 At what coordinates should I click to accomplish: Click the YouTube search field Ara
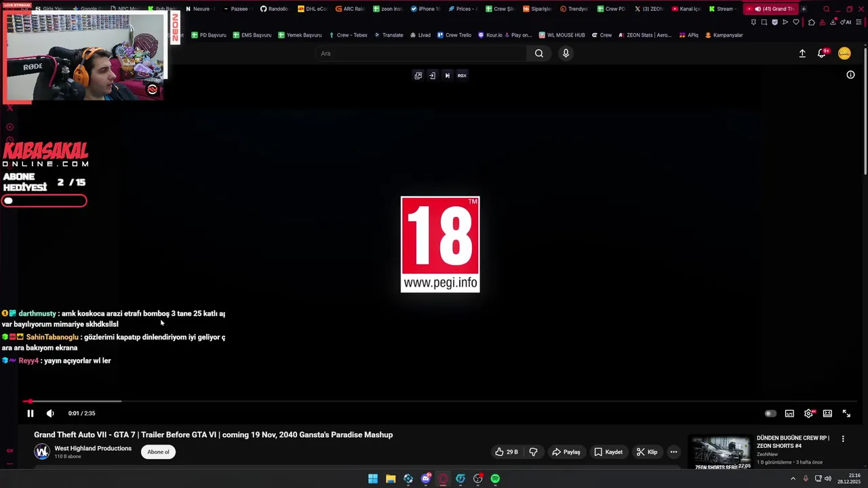pyautogui.click(x=420, y=54)
